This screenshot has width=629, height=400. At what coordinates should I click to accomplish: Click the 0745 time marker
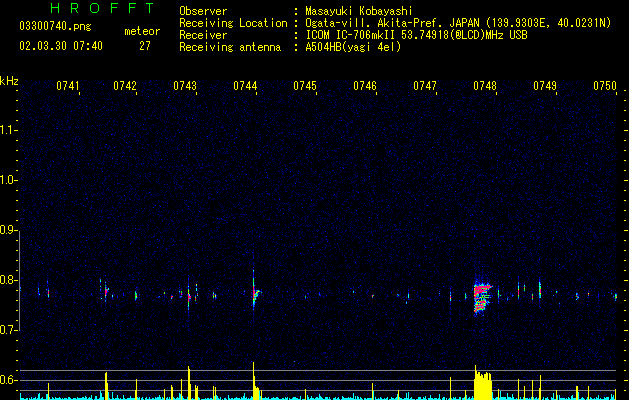[305, 86]
